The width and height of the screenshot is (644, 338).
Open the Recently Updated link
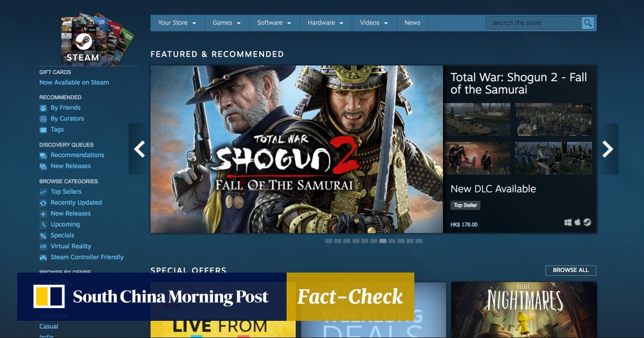[76, 203]
